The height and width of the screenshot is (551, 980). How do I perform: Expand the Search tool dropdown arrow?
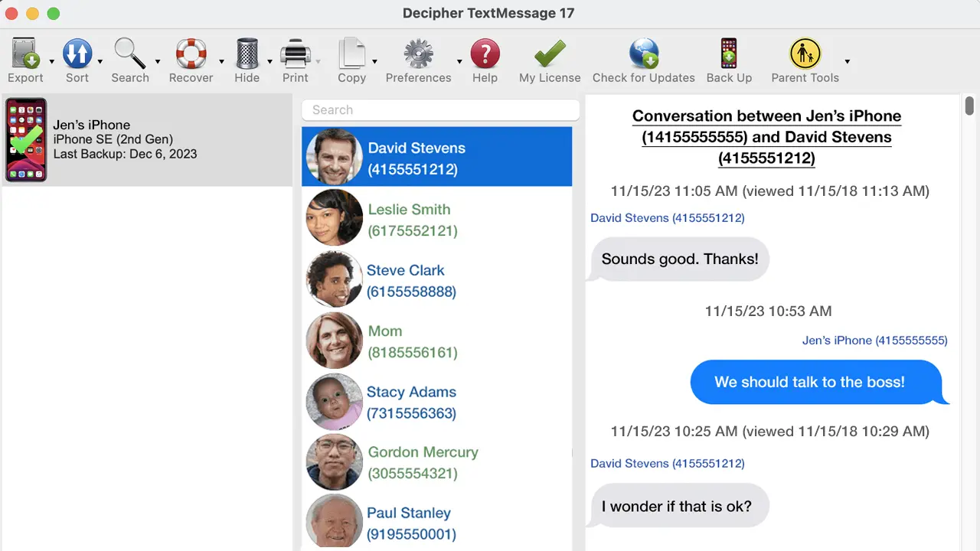coord(158,62)
